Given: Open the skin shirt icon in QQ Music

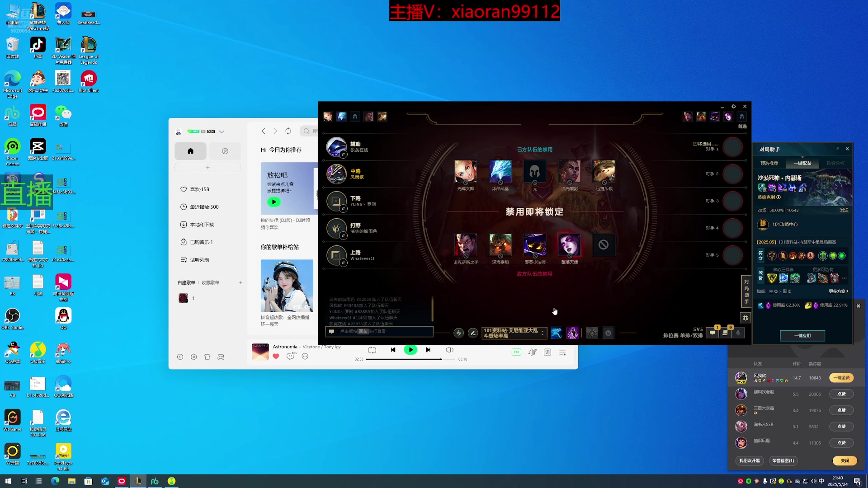Looking at the screenshot, I should [207, 357].
